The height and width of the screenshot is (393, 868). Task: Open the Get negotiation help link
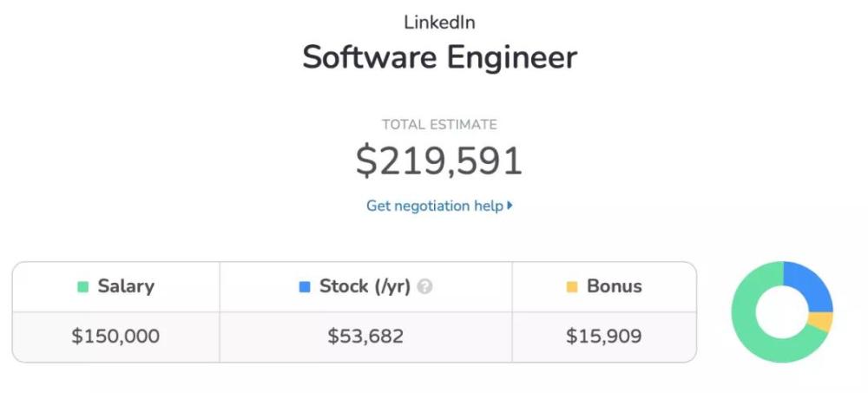click(x=439, y=206)
